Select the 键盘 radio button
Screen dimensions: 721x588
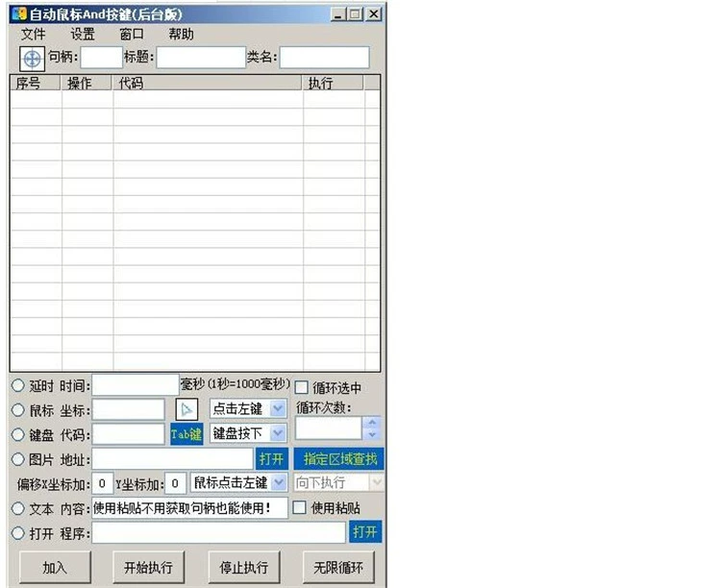[17, 434]
